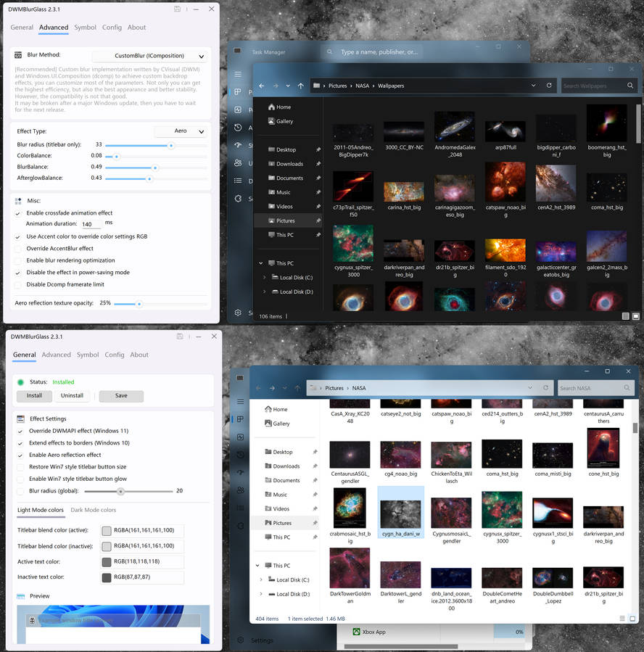Open Performance view in Task Manager sidebar
The width and height of the screenshot is (644, 652).
[x=239, y=110]
